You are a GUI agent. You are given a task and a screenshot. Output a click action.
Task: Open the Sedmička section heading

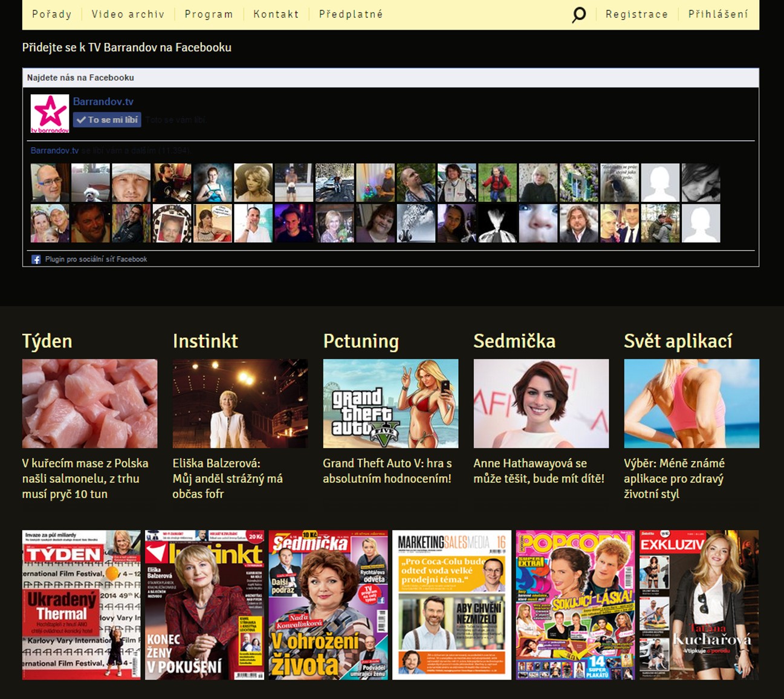point(514,341)
